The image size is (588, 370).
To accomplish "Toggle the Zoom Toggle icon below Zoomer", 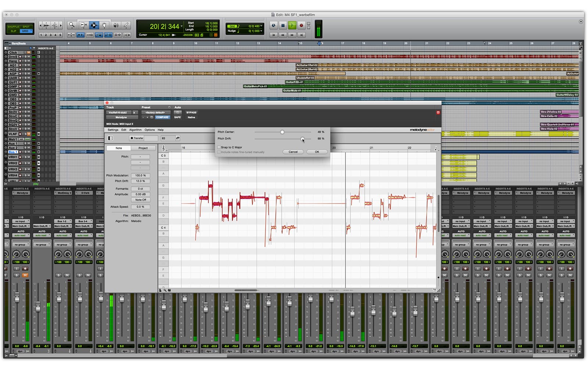I will (71, 35).
